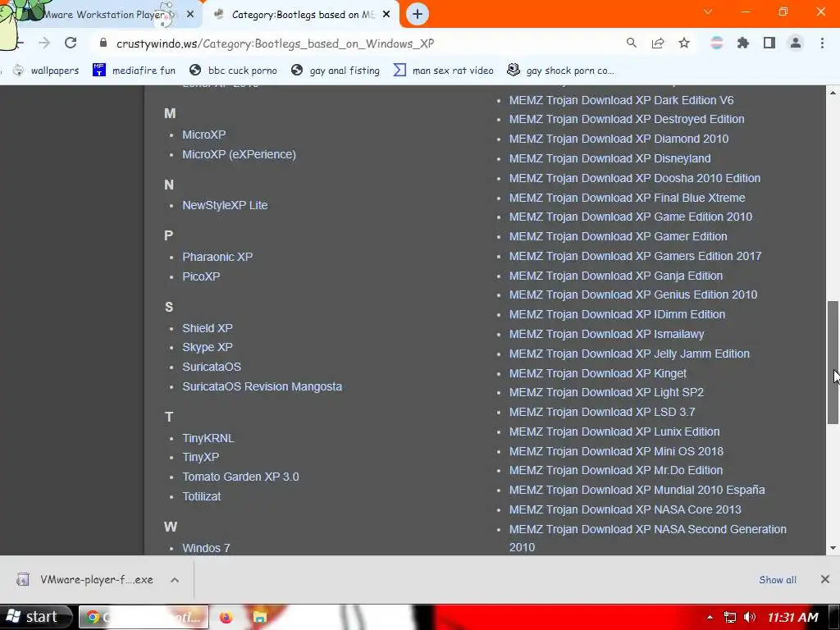
Task: Open the TinyXP link
Action: pyautogui.click(x=201, y=457)
